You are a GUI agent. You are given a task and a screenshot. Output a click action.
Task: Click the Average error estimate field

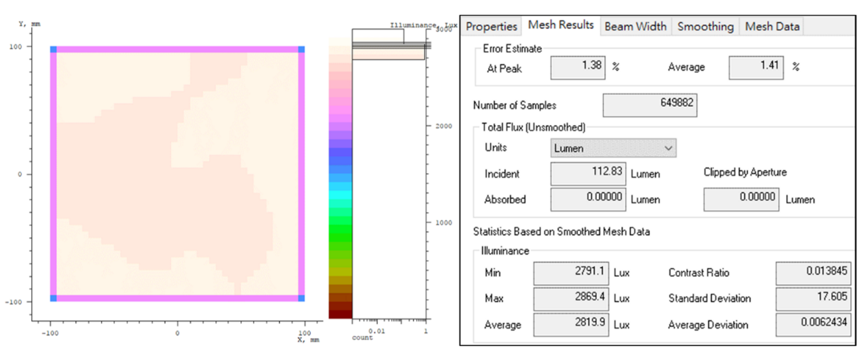756,68
